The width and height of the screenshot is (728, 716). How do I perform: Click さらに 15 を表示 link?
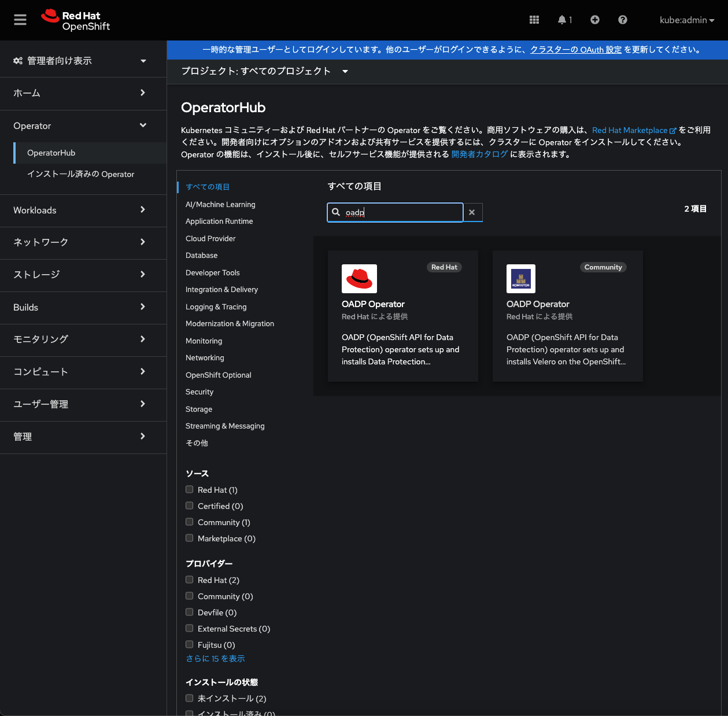pos(215,659)
